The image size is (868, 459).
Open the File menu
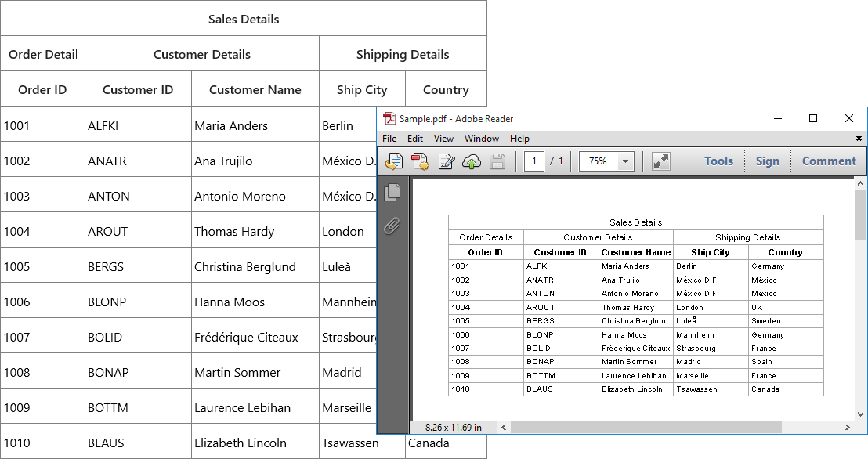tap(389, 139)
